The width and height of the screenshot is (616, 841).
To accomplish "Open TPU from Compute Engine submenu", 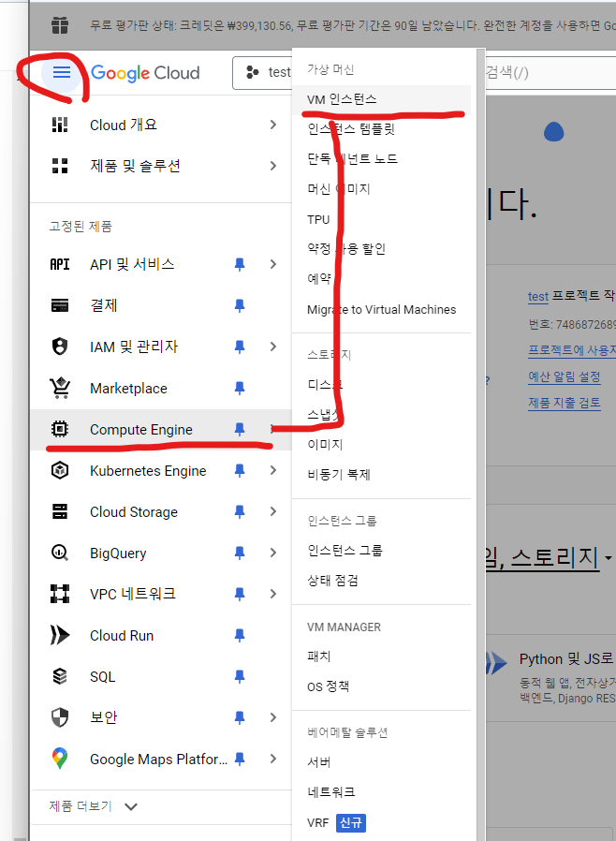I will pyautogui.click(x=318, y=219).
